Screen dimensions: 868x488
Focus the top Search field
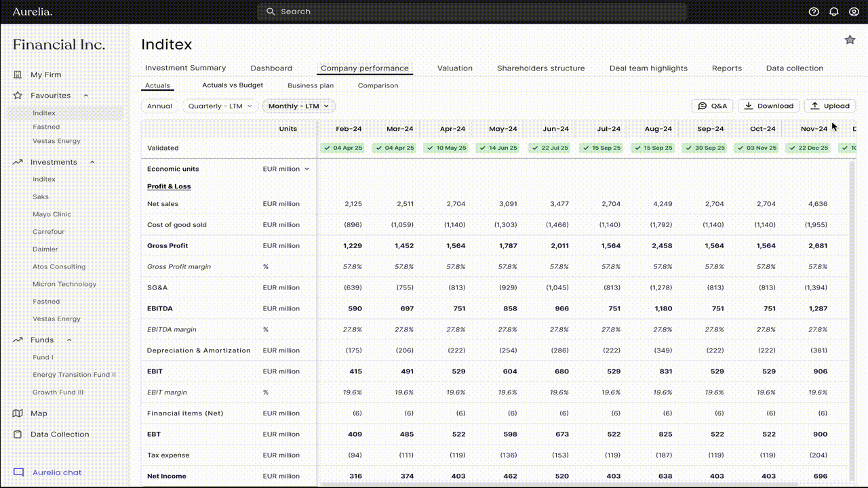472,12
